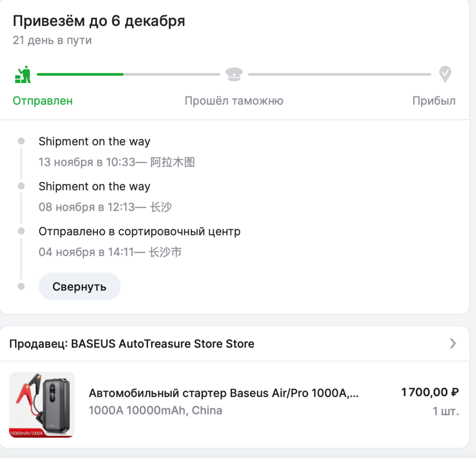Collapse tracking history with Свернуть button
This screenshot has height=458, width=476.
(x=79, y=286)
